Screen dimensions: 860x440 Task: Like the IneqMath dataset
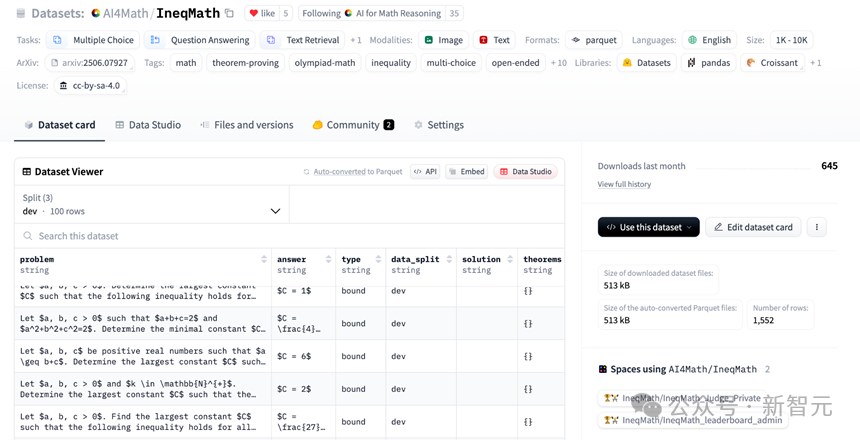[262, 13]
